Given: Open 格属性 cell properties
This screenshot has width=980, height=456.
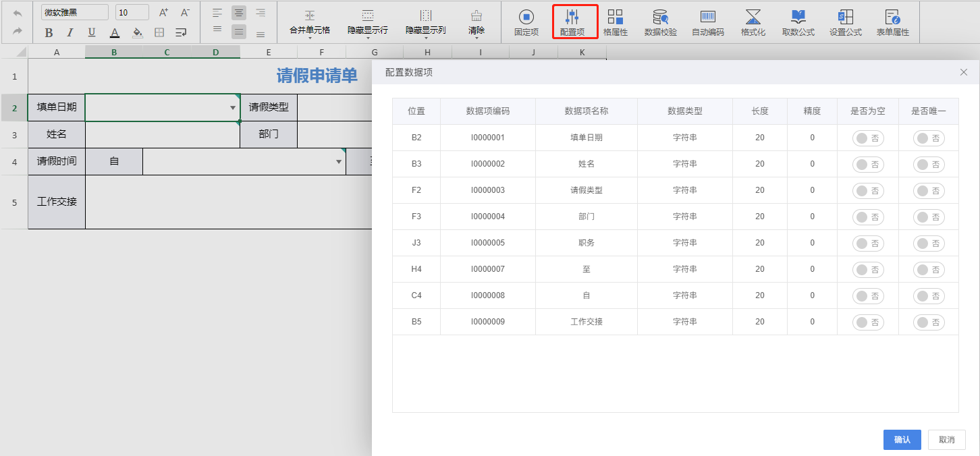Looking at the screenshot, I should pos(616,22).
